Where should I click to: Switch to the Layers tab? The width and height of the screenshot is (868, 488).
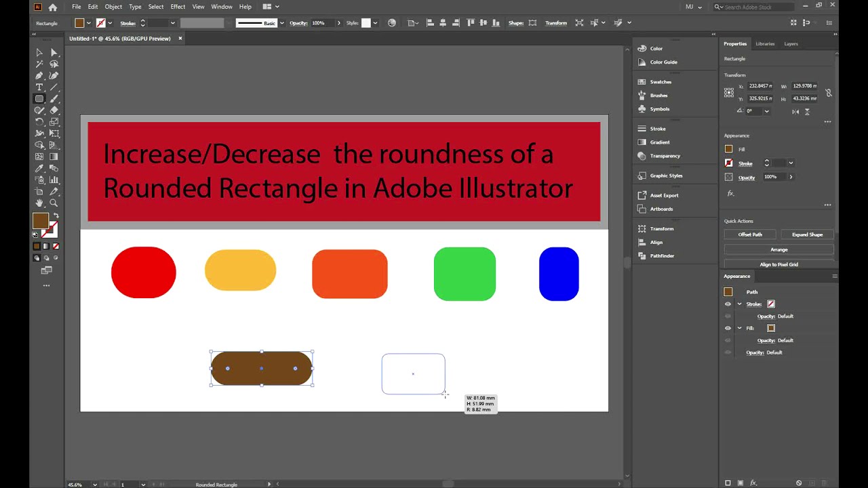point(791,43)
